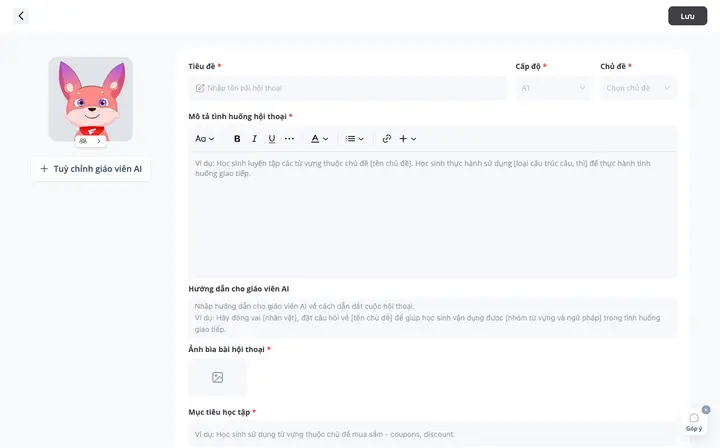Close the Góp ý feedback widget
This screenshot has width=720, height=448.
point(706,409)
